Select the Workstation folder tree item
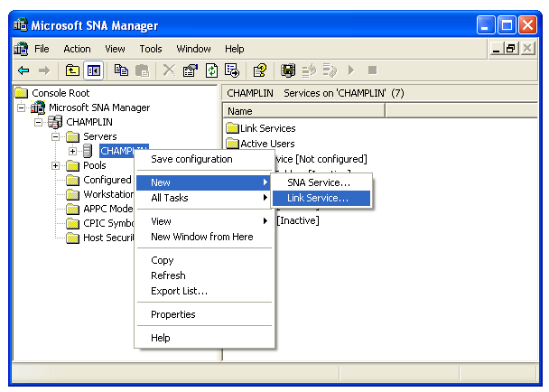The width and height of the screenshot is (549, 392). (108, 194)
